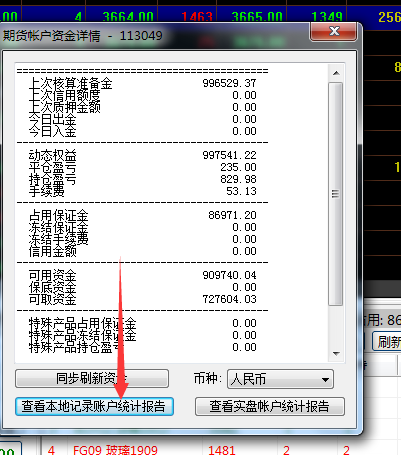401x455 pixels.
Task: Click the 特殊产品占用保证金 label
Action: point(82,323)
